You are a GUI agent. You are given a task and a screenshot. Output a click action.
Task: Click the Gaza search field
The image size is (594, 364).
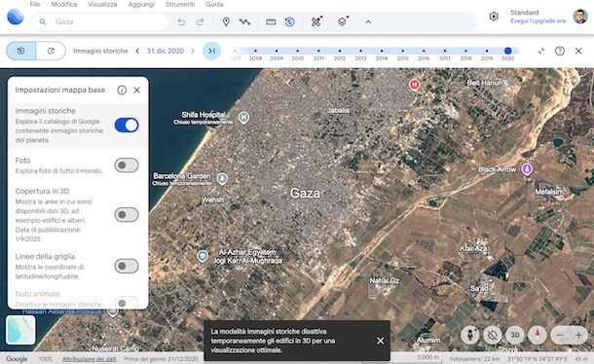pos(100,22)
